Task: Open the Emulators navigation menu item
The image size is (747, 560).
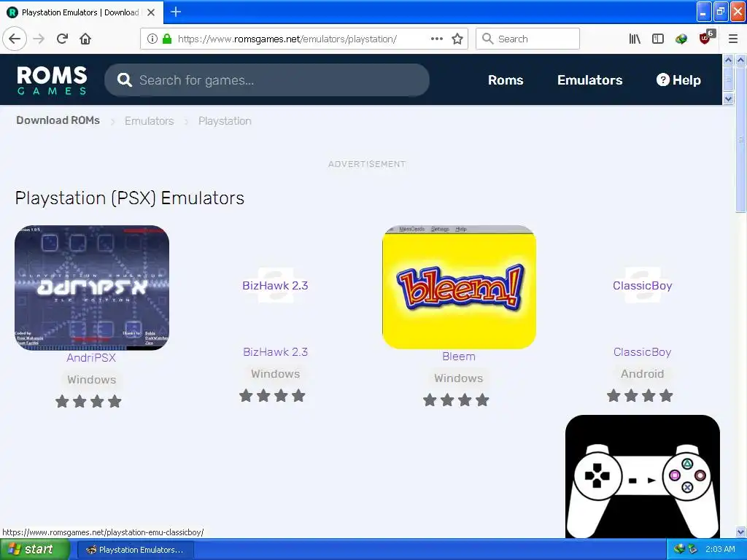Action: (x=589, y=80)
